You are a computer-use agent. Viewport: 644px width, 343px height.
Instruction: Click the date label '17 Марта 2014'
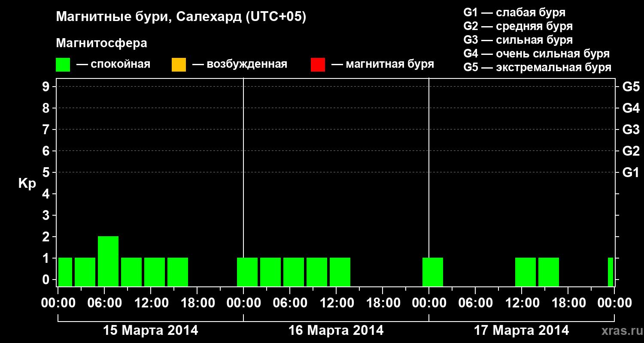pyautogui.click(x=521, y=331)
